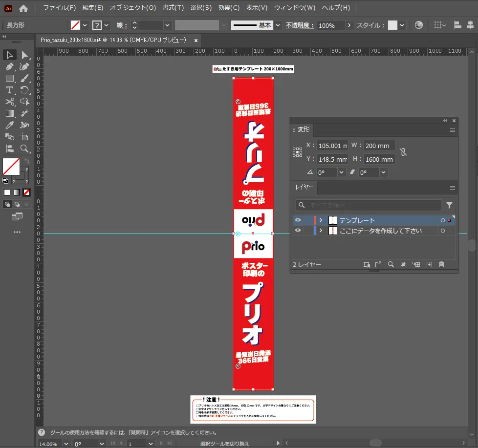
Task: Select the Selection tool arrow
Action: click(x=10, y=55)
